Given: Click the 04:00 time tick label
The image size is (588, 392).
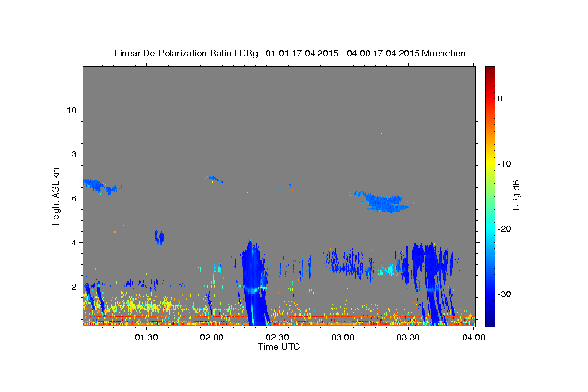Looking at the screenshot, I should [473, 338].
